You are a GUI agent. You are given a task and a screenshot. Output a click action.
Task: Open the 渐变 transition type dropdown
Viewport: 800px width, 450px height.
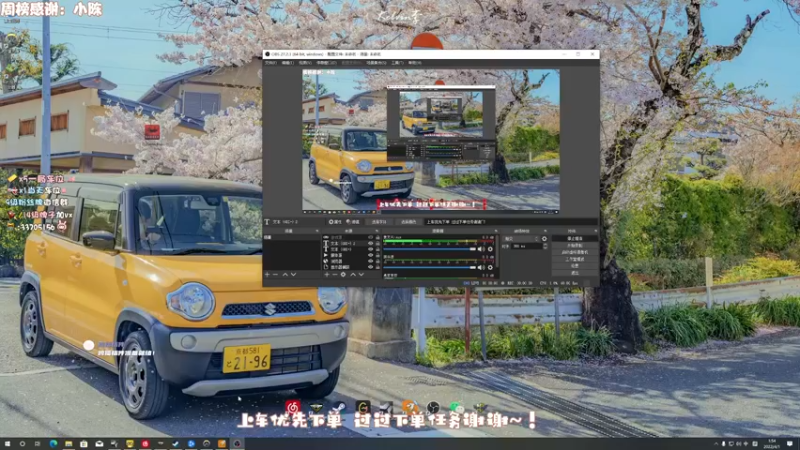[522, 239]
